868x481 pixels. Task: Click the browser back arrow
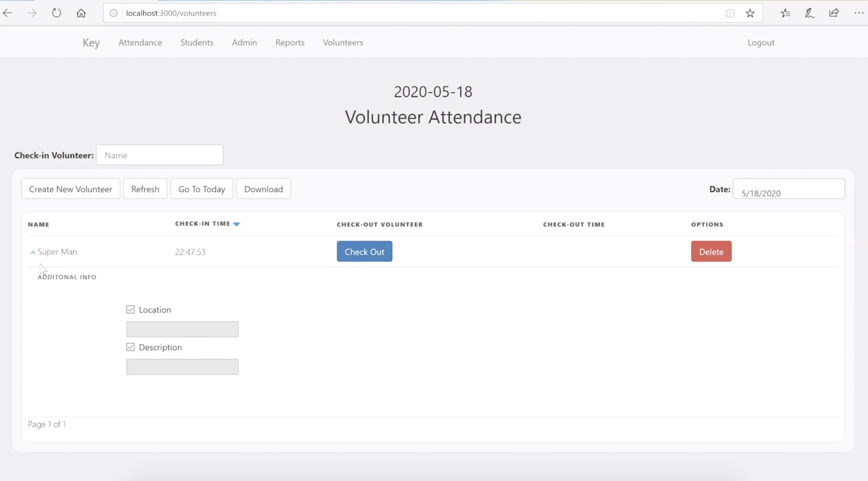(x=8, y=13)
